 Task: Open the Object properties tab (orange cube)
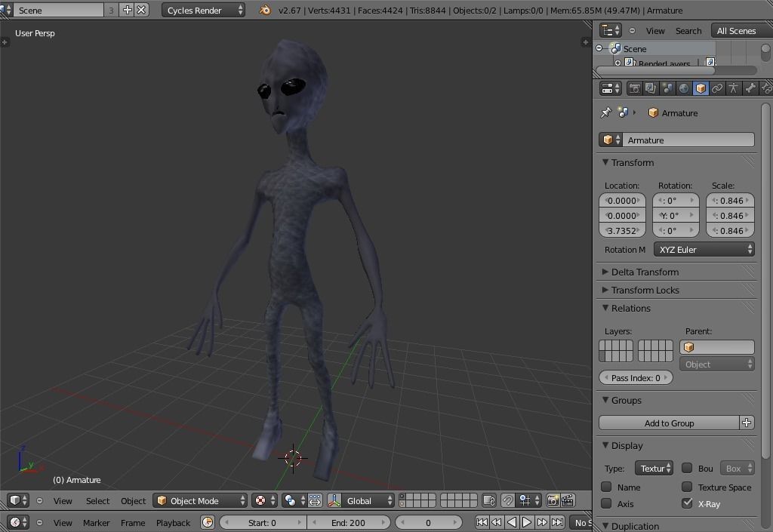pos(701,88)
